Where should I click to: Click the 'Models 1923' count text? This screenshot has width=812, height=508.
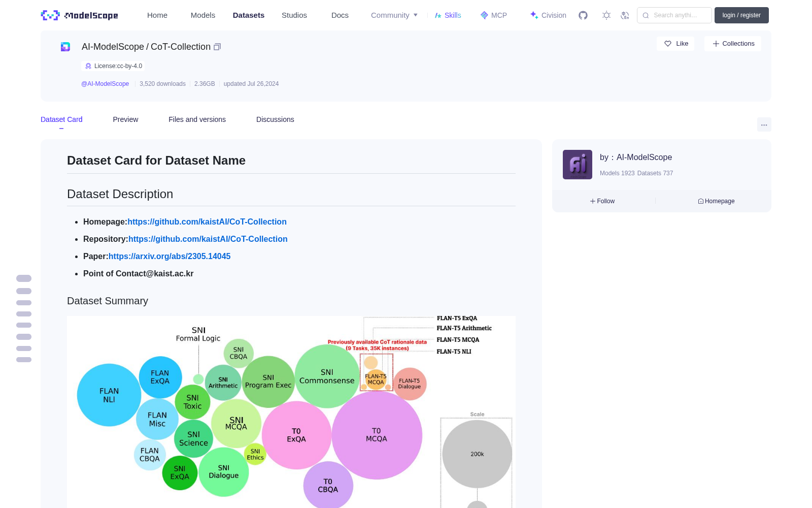tap(617, 173)
